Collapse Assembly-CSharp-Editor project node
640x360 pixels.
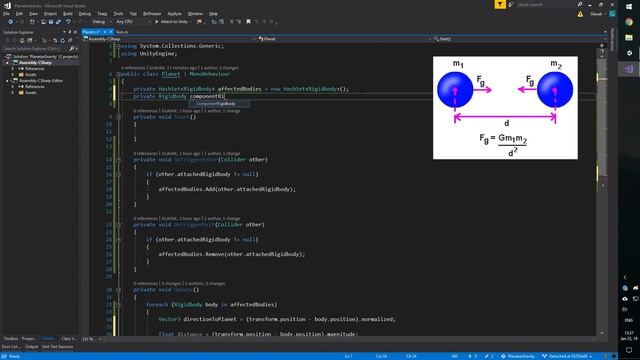tap(7, 81)
